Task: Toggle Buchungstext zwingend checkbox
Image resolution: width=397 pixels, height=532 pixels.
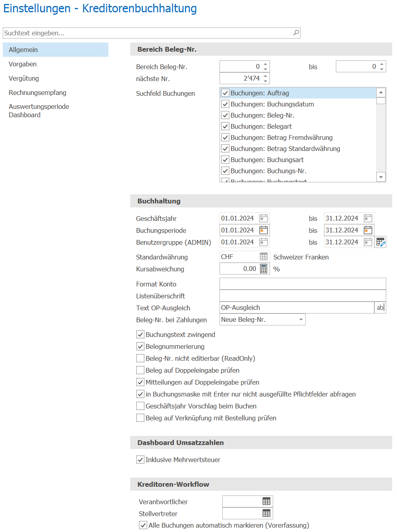Action: [140, 335]
